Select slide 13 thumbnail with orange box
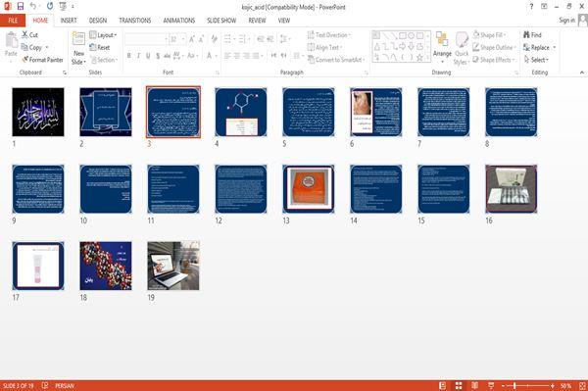 [x=309, y=189]
